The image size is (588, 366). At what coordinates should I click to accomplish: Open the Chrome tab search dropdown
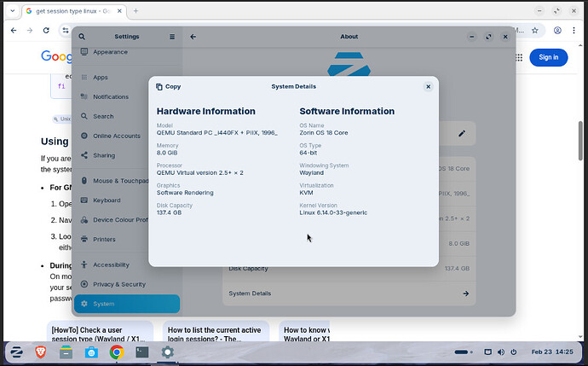click(x=13, y=11)
